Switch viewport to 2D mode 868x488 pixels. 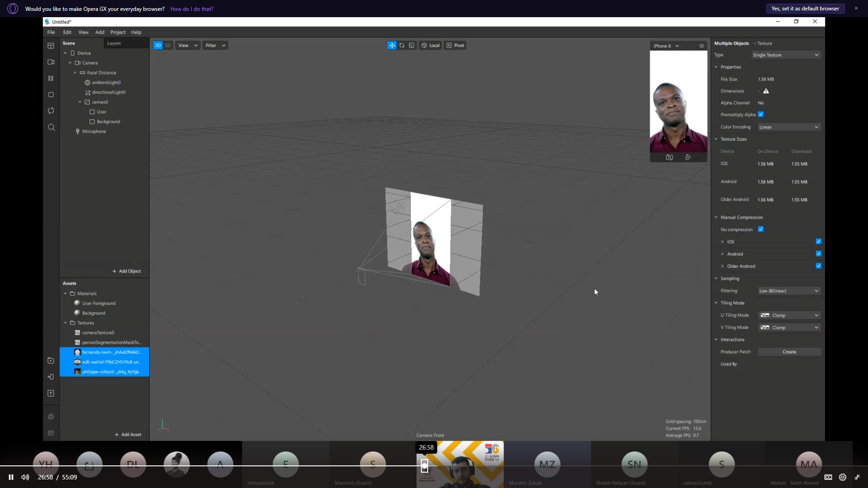[x=168, y=45]
